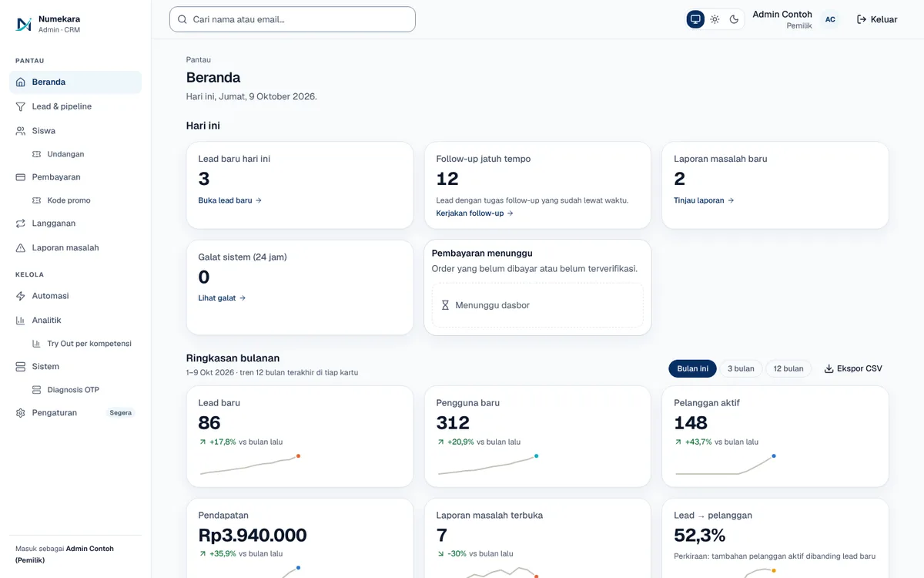Viewport: 924px width, 578px height.
Task: Click the Laporan masalah warning icon
Action: point(21,248)
